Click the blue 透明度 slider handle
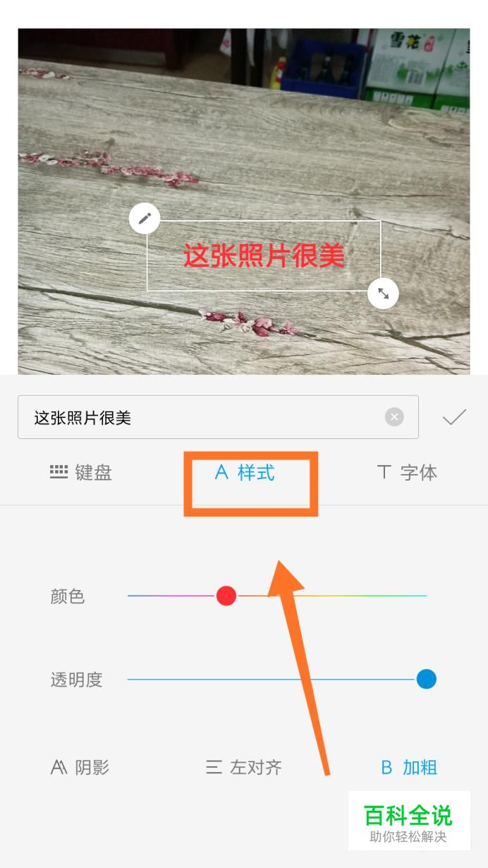 coord(426,679)
